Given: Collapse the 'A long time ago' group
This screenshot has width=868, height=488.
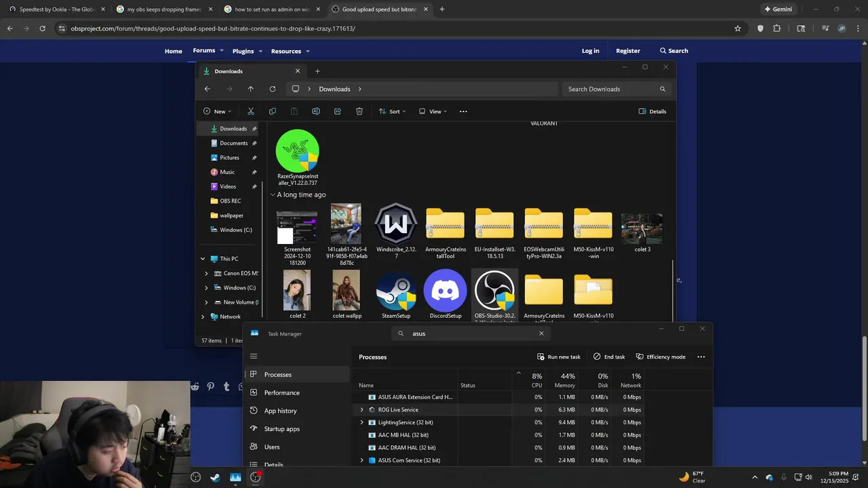Looking at the screenshot, I should [x=273, y=195].
